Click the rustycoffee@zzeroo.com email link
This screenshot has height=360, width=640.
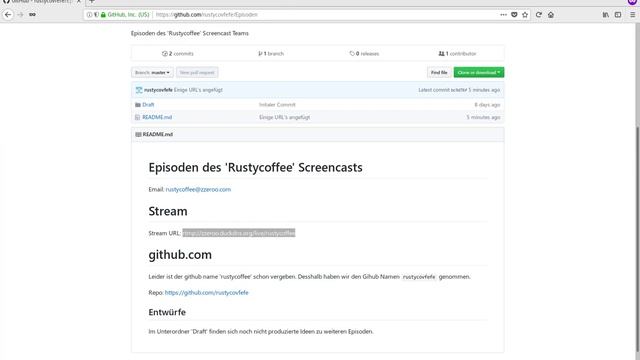point(198,189)
